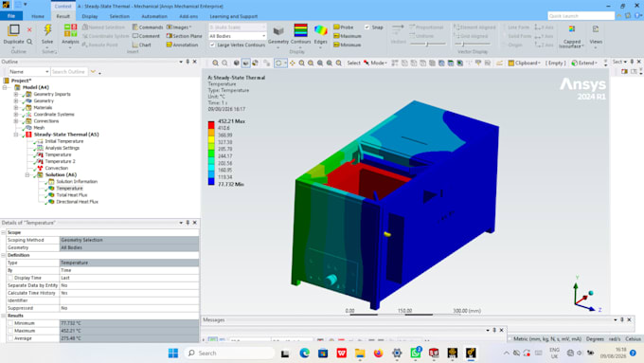Open File Explorer from the taskbar

360,354
